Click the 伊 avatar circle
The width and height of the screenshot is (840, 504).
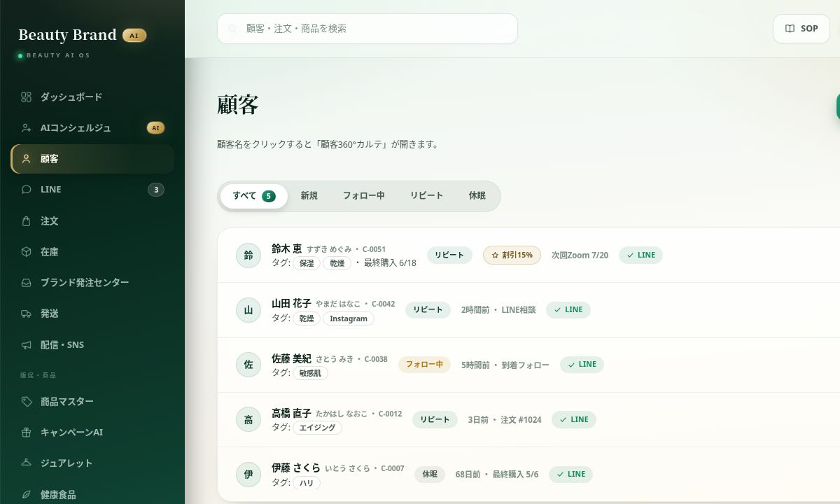(x=248, y=475)
